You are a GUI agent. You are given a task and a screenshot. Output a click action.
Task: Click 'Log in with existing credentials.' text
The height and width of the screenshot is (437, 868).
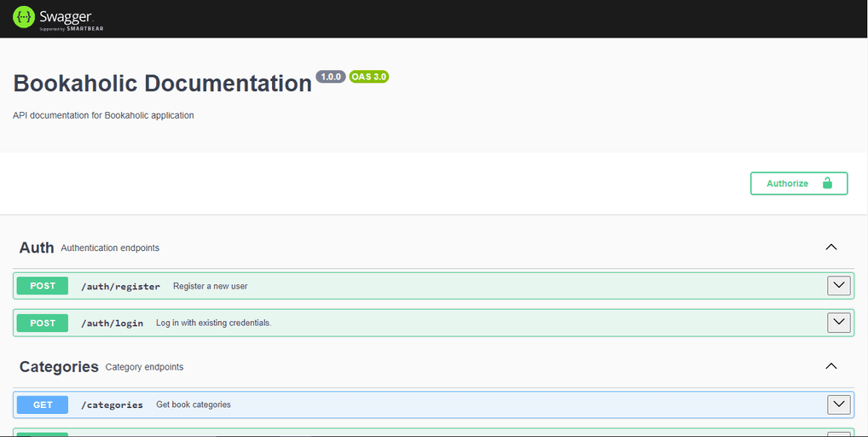[214, 323]
